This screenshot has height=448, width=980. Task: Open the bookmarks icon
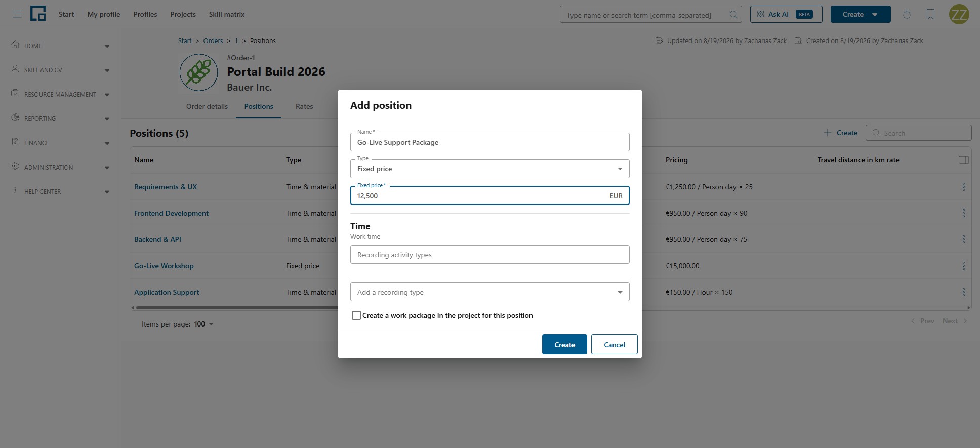930,14
